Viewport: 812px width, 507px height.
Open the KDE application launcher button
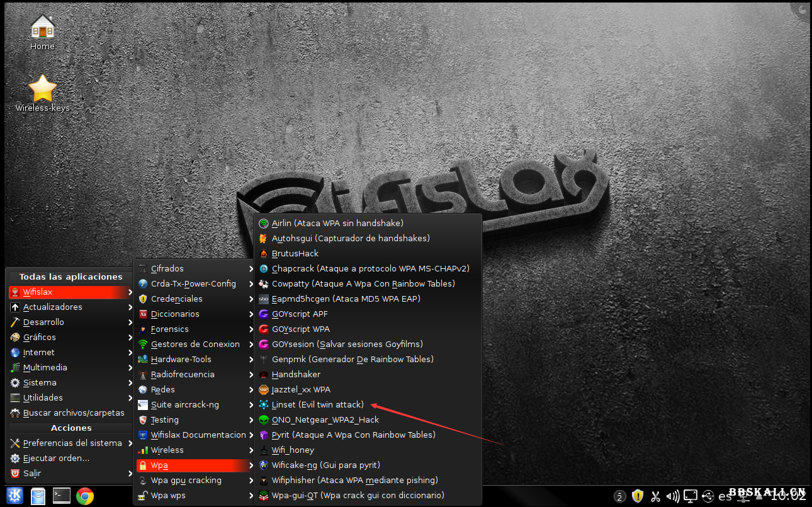pos(15,496)
